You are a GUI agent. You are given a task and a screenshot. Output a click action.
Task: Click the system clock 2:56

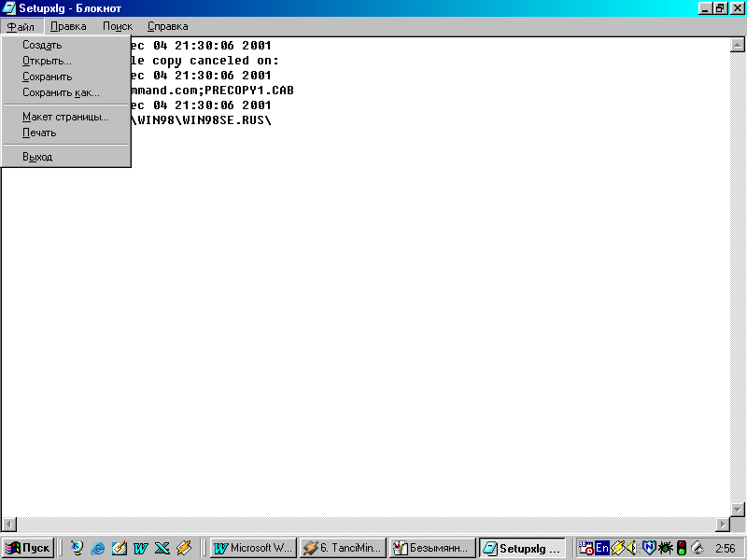pyautogui.click(x=726, y=549)
